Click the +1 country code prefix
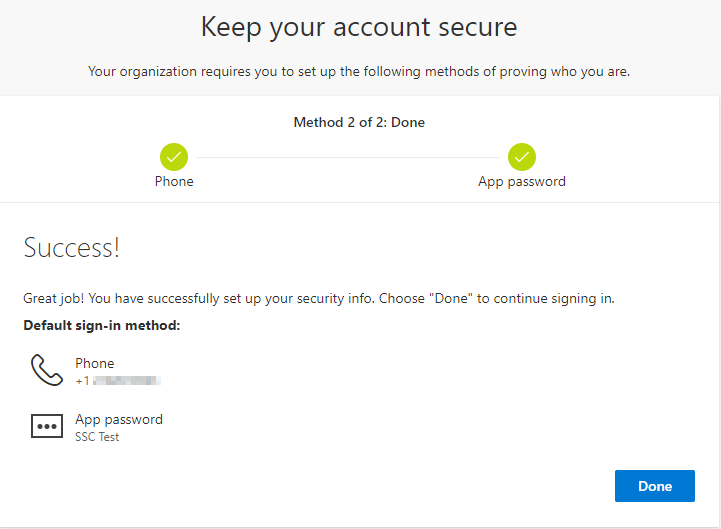This screenshot has height=529, width=721. click(x=82, y=381)
